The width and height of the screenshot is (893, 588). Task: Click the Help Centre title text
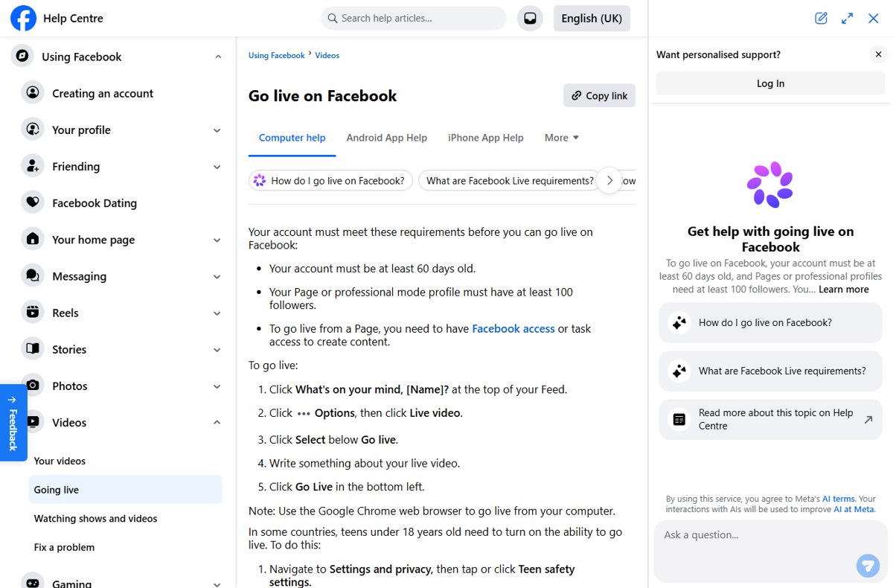[73, 19]
